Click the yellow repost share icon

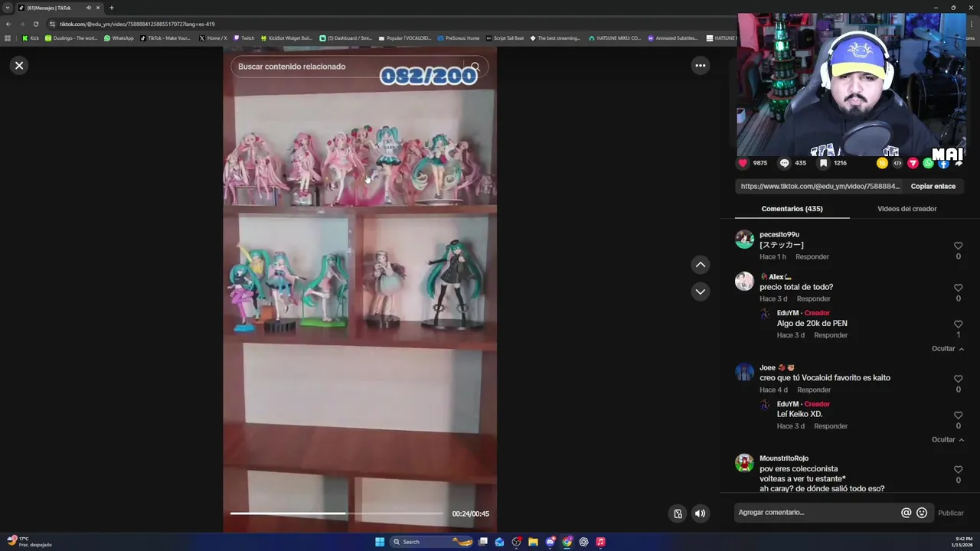pos(882,163)
